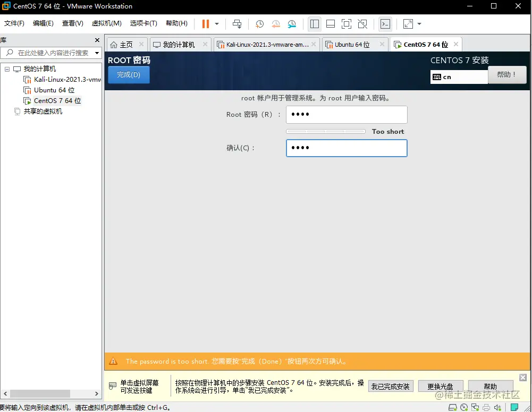Open the 查看(V) menu
The width and height of the screenshot is (532, 412).
click(73, 23)
